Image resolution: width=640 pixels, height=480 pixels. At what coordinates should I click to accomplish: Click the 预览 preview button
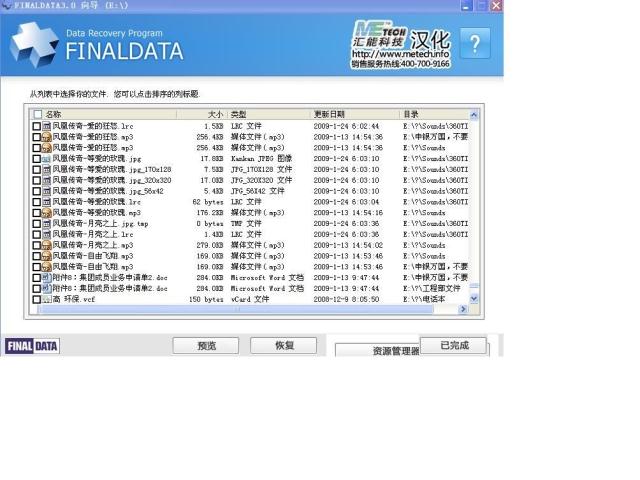click(x=206, y=346)
